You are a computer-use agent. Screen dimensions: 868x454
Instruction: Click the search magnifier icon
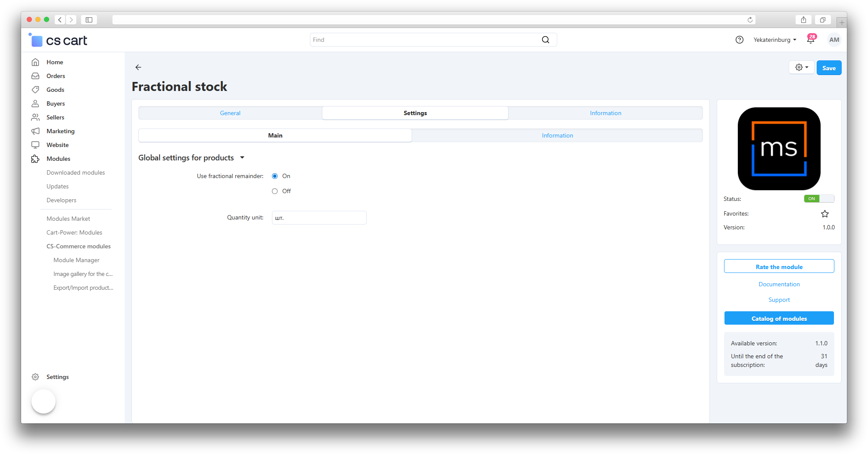[546, 40]
